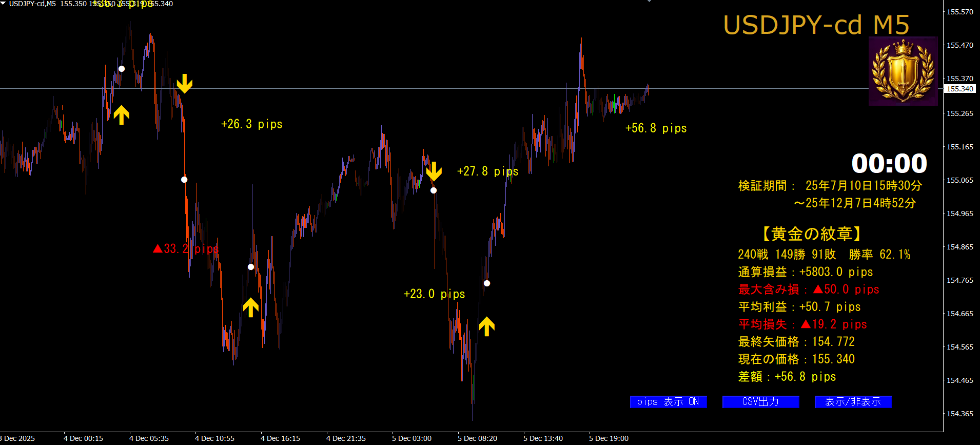Click the 5 Dec 08:20 time label

pos(477,438)
